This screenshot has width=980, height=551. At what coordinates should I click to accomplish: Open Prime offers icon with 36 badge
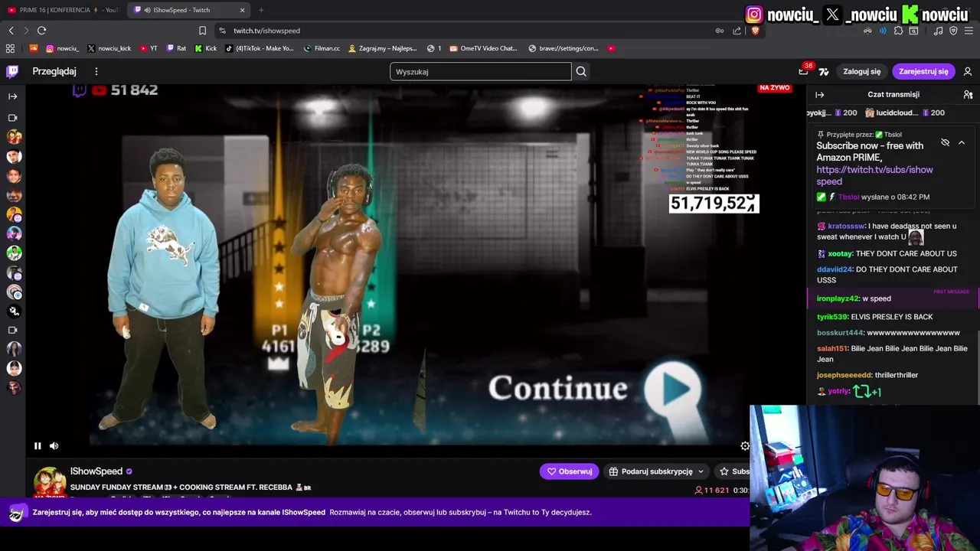(803, 71)
